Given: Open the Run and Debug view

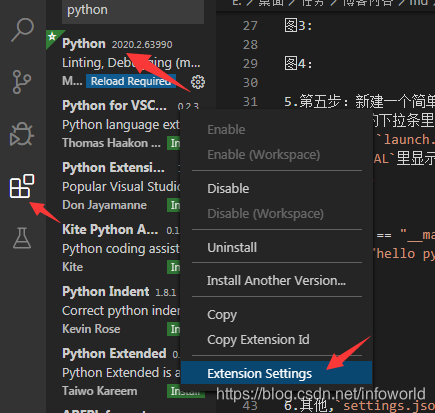Looking at the screenshot, I should click(x=22, y=135).
